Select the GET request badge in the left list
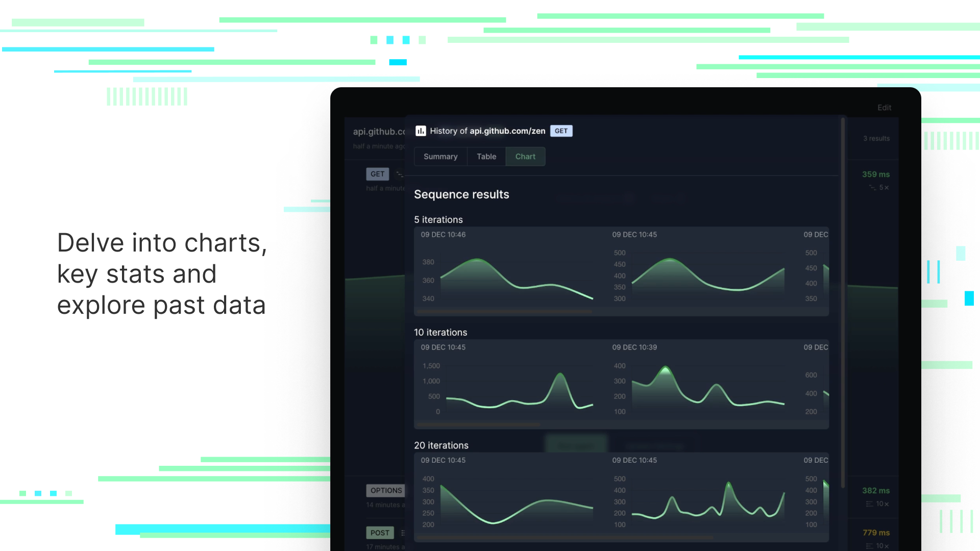The image size is (980, 551). coord(378,174)
